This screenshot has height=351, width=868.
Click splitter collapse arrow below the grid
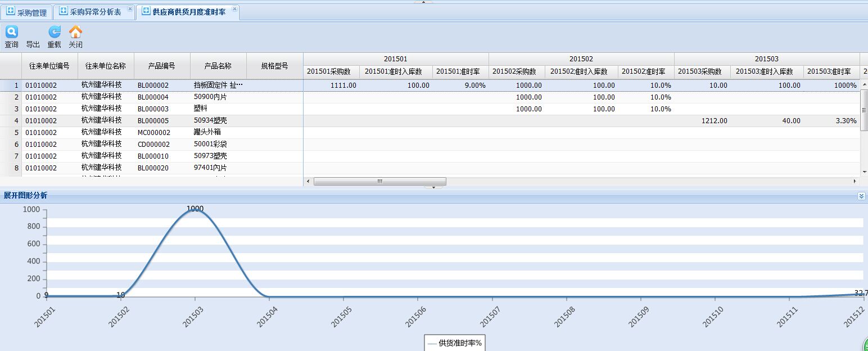pos(433,187)
